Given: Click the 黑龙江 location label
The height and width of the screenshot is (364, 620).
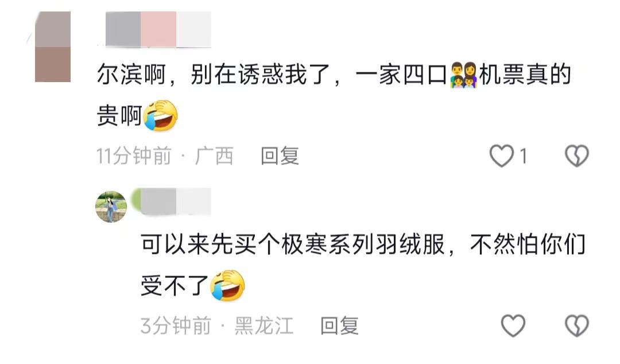Looking at the screenshot, I should [x=264, y=326].
